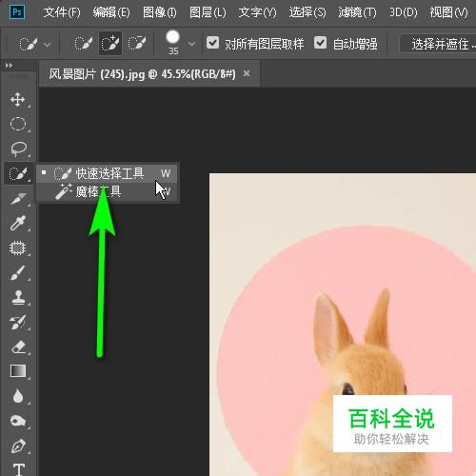The height and width of the screenshot is (476, 476).
Task: Select the Gradient tool
Action: (x=18, y=371)
